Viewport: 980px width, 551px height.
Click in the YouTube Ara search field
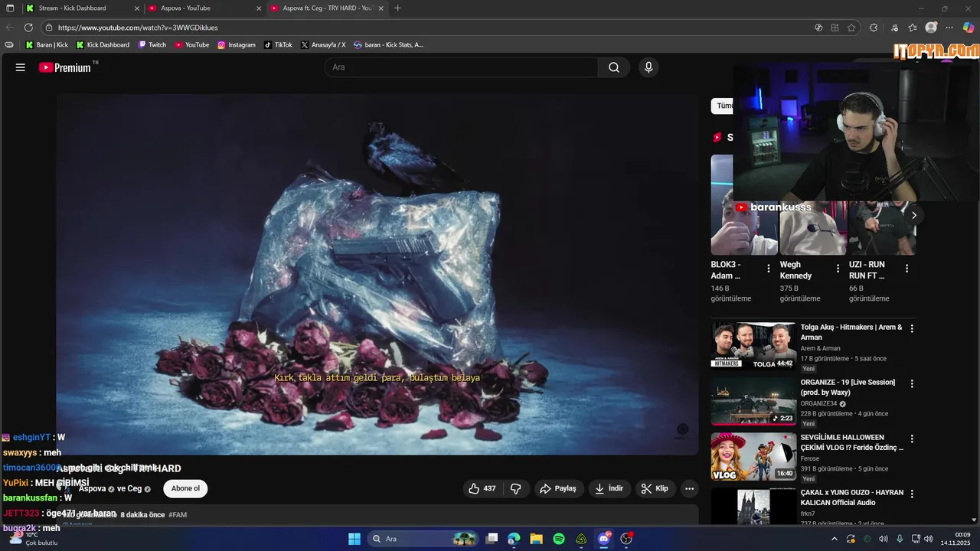click(x=461, y=67)
